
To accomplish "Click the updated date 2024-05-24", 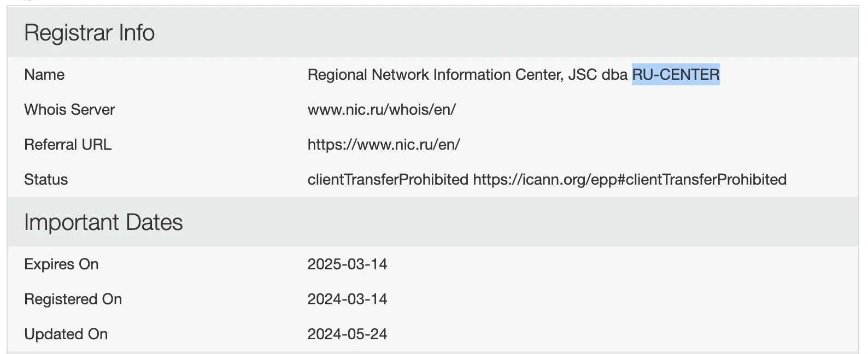I will pyautogui.click(x=347, y=334).
